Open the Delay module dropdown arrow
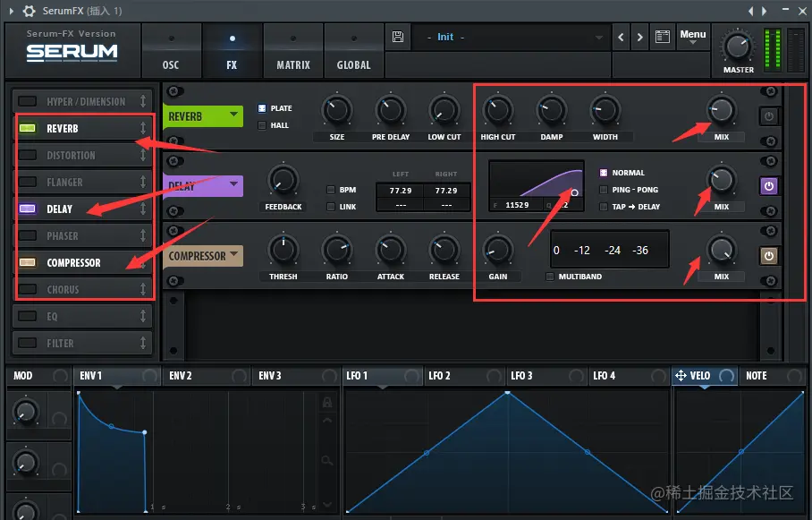 click(x=233, y=183)
